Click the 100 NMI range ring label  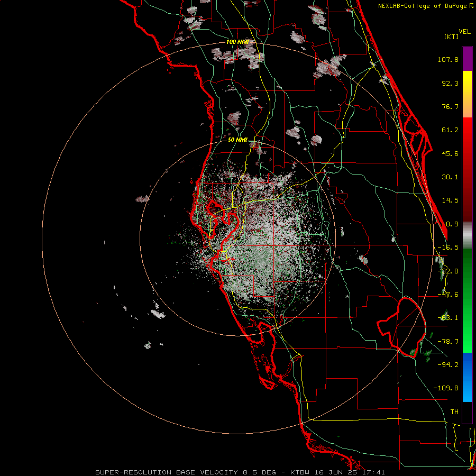[237, 42]
